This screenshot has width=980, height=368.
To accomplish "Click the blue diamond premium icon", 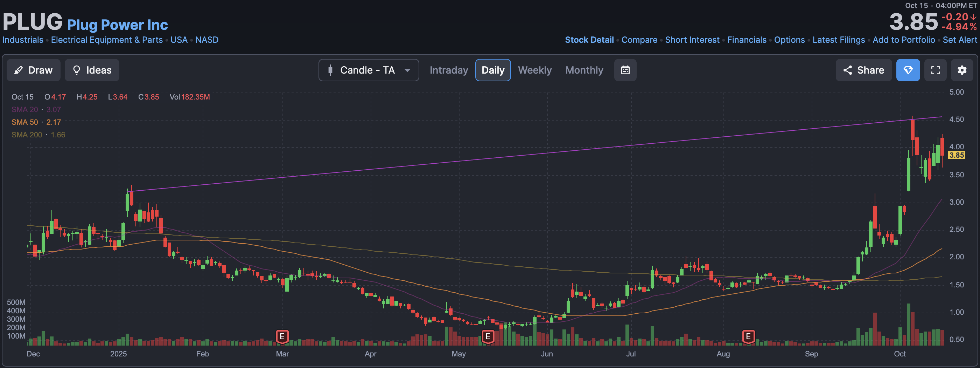I will [x=908, y=70].
